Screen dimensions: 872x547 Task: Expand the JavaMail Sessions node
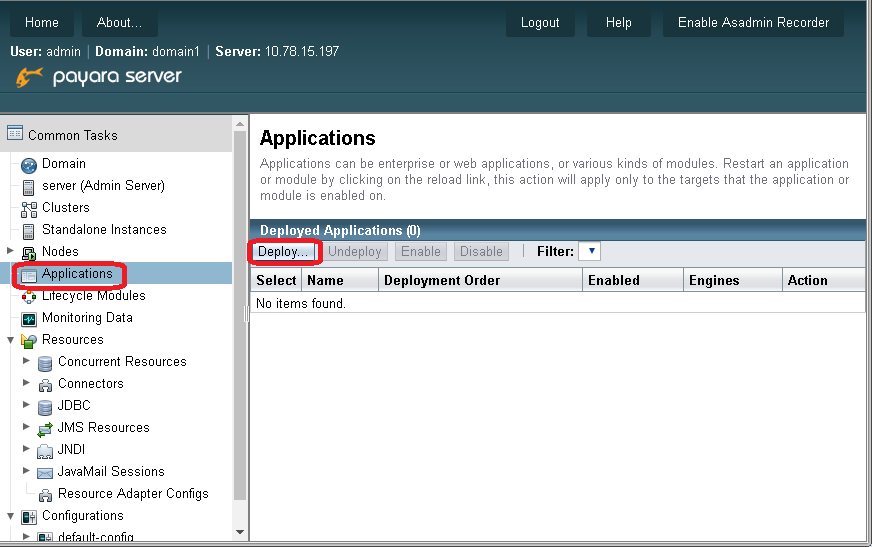coord(26,470)
